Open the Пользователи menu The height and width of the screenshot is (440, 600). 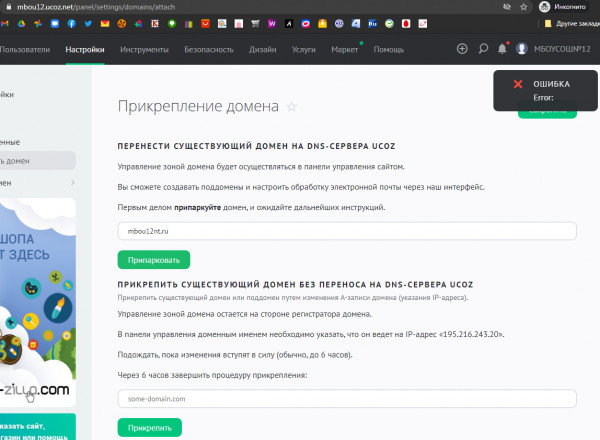[x=25, y=49]
